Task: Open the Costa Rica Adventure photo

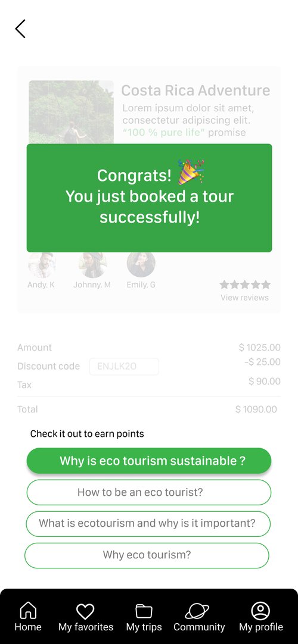Action: click(x=71, y=112)
